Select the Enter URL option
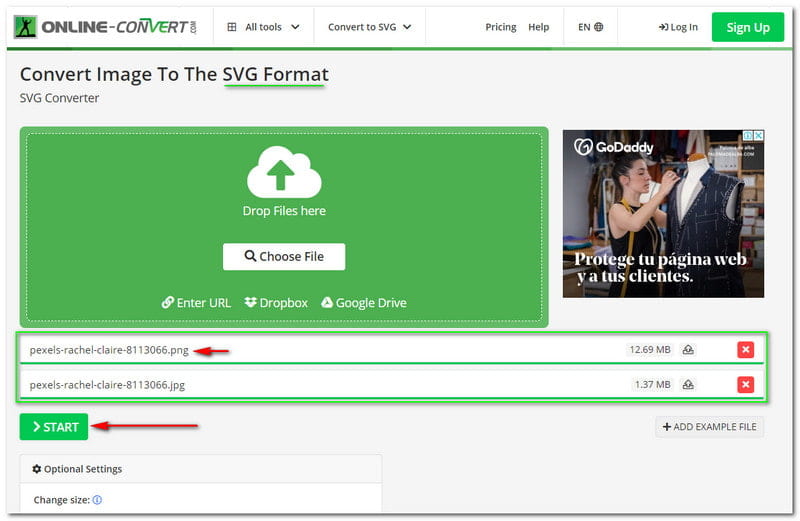 click(x=197, y=303)
